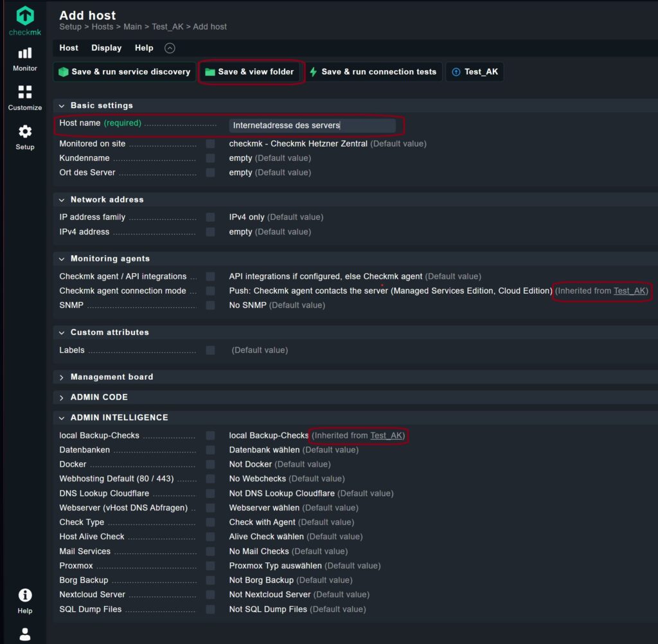Tick the Labels checkbox
Screen dimensions: 658x644
tap(210, 350)
